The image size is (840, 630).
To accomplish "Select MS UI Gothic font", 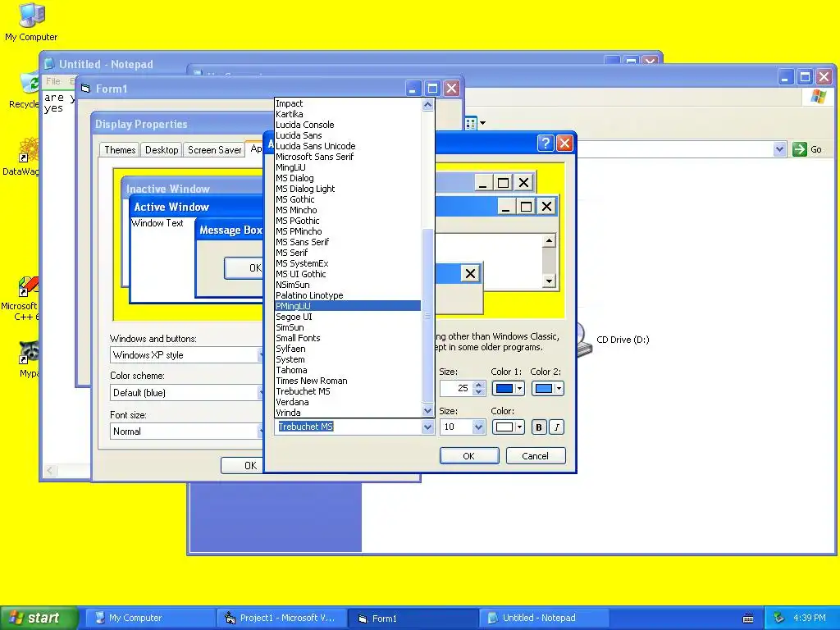I will tap(348, 274).
